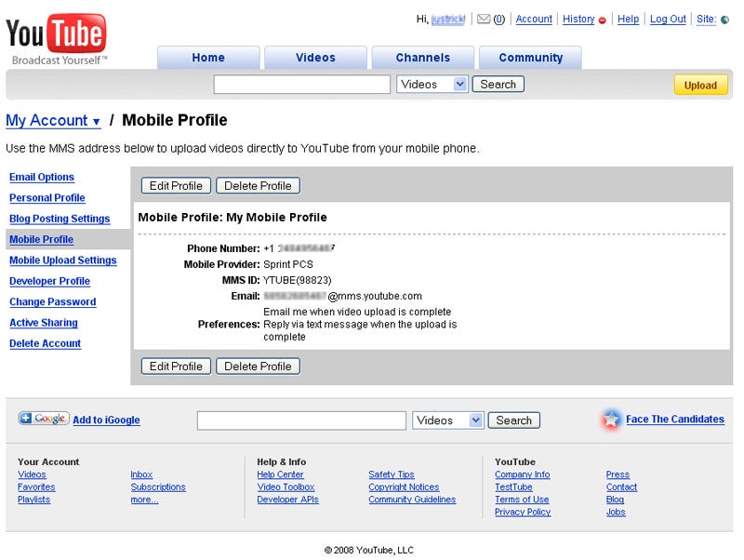The image size is (744, 560).
Task: Click the Face The Candidates link
Action: [675, 420]
